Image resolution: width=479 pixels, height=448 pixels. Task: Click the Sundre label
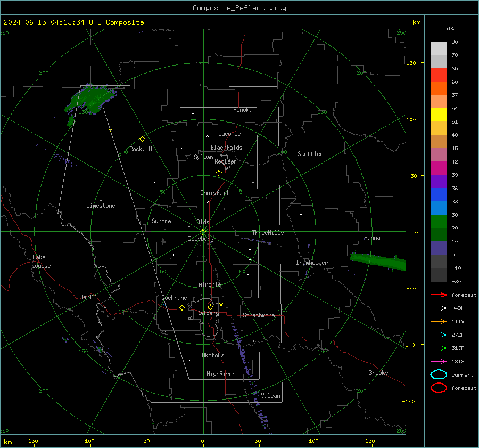pyautogui.click(x=161, y=221)
